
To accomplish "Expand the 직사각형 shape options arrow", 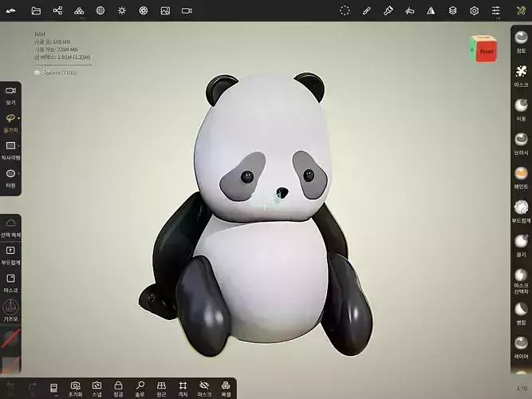I will [18, 146].
